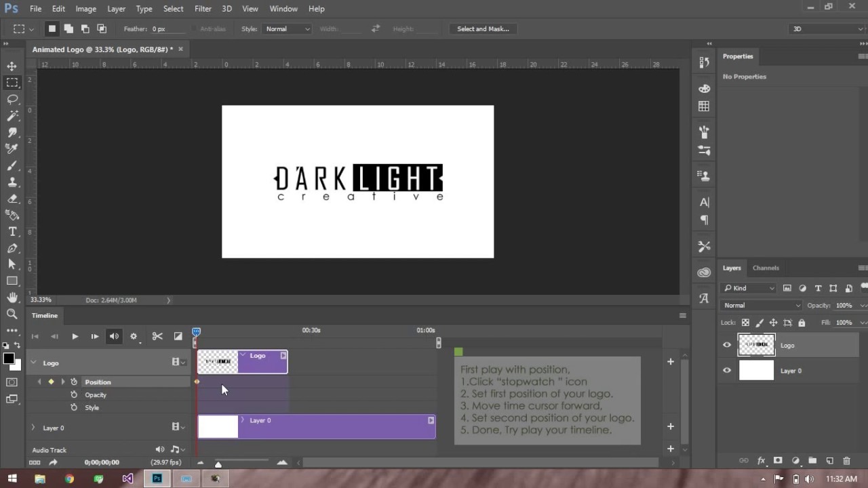Collapse the Logo track in the timeline
Viewport: 868px width, 488px height.
(33, 363)
